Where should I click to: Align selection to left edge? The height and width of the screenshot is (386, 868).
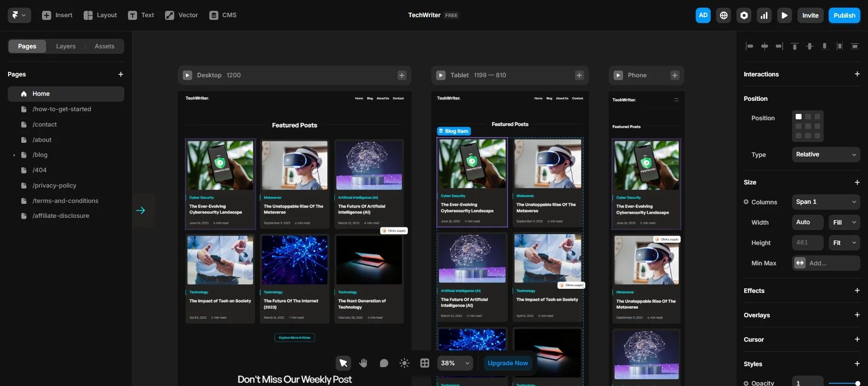750,46
